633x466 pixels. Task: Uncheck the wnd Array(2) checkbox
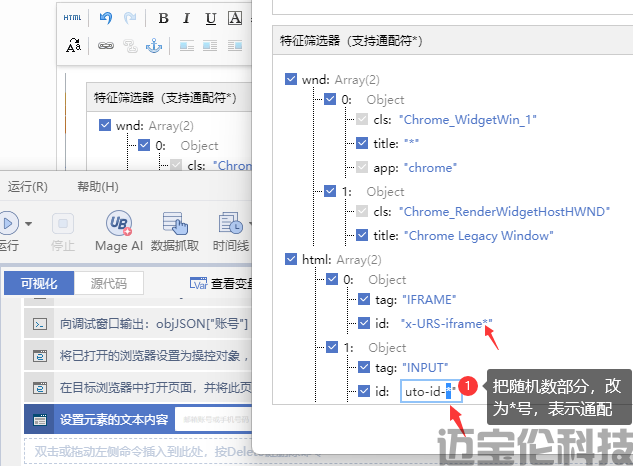tap(291, 79)
